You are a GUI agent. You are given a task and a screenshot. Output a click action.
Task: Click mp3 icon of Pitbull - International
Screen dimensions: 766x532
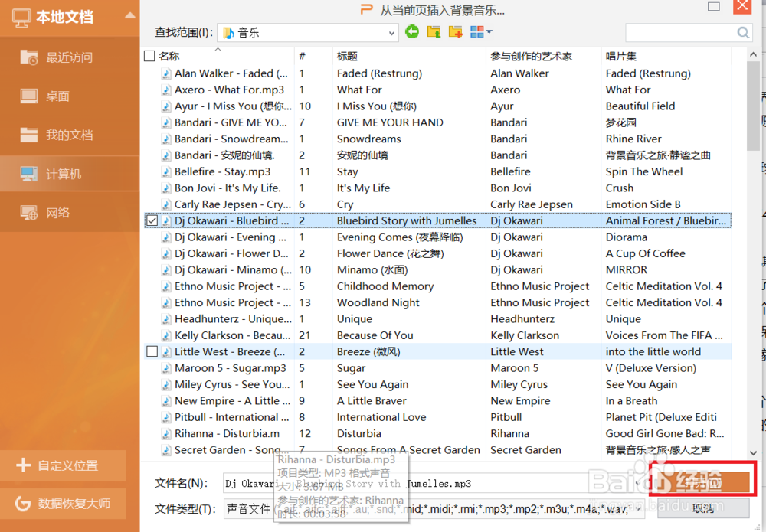click(166, 417)
